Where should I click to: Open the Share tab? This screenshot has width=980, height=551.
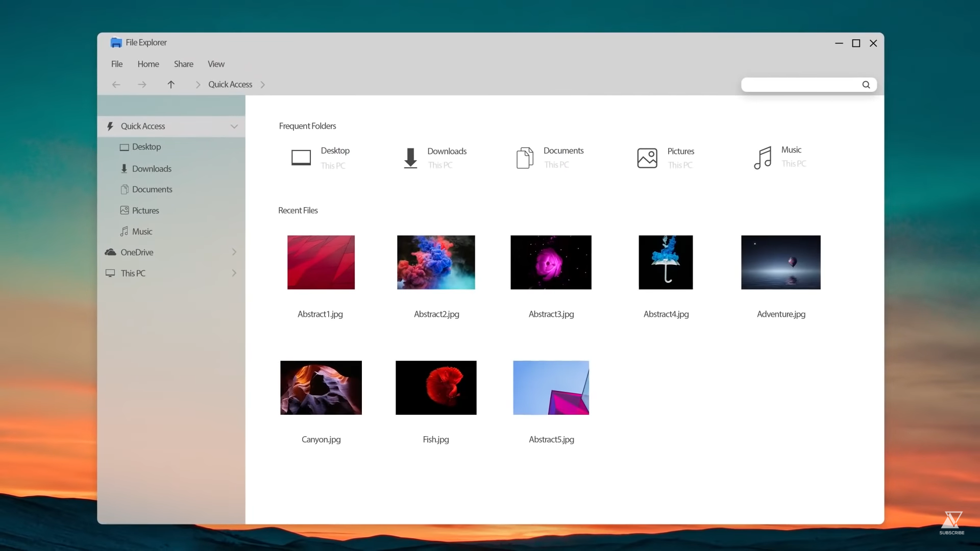183,64
